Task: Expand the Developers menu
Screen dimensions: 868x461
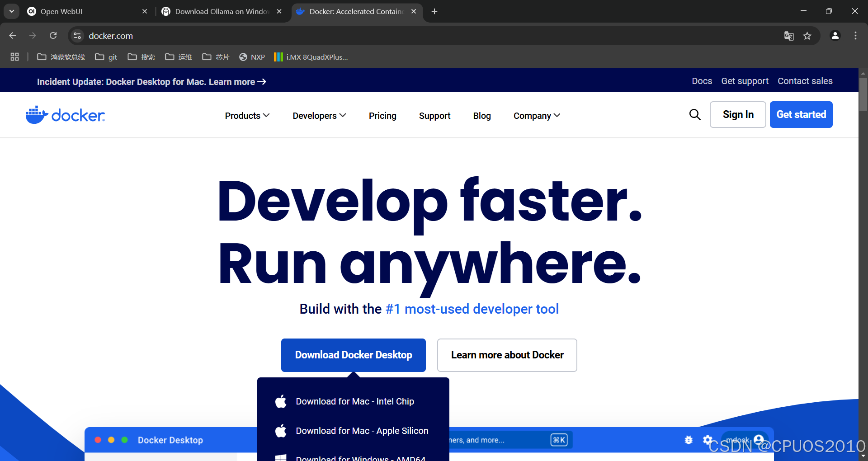Action: [x=319, y=116]
